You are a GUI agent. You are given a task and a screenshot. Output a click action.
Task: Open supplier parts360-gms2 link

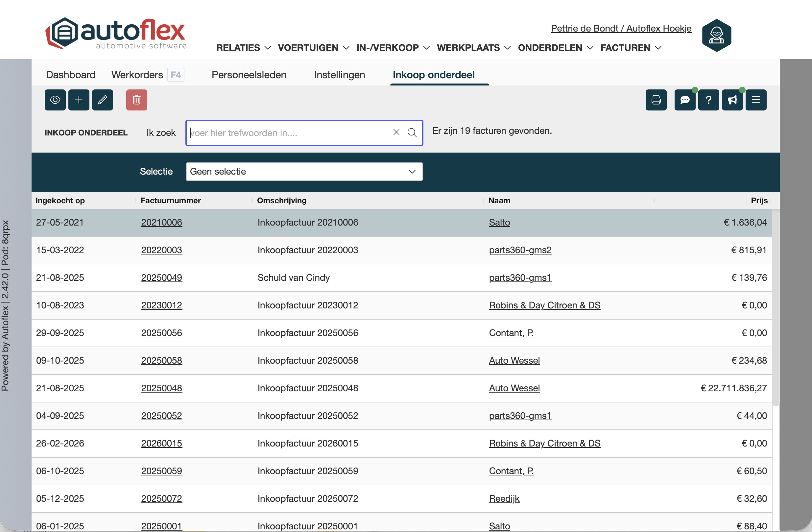point(520,250)
